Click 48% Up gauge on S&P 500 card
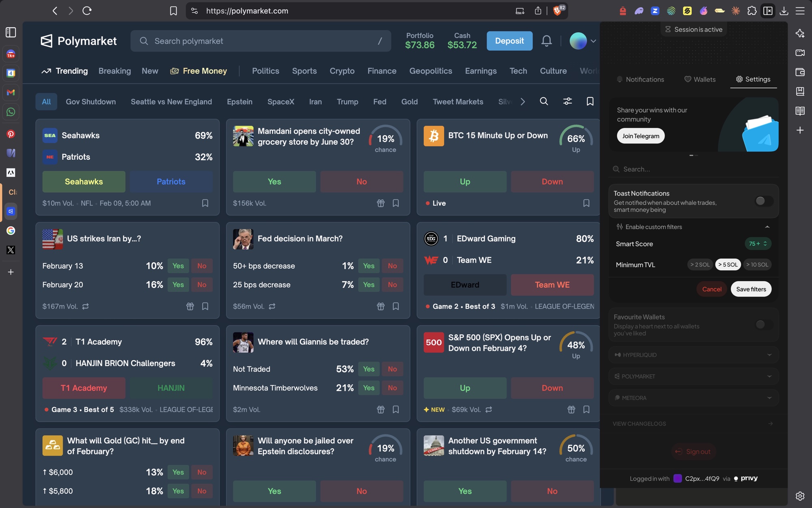 pos(576,345)
